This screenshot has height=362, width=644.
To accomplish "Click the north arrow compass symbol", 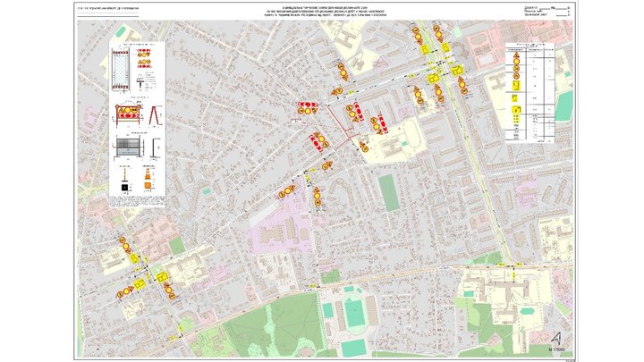I will click(555, 338).
